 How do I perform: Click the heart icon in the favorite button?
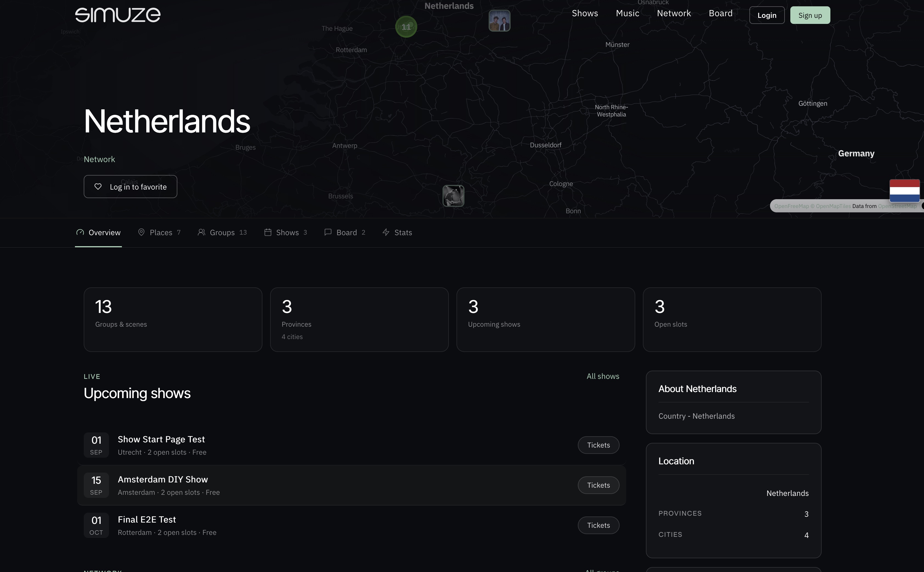click(x=98, y=187)
